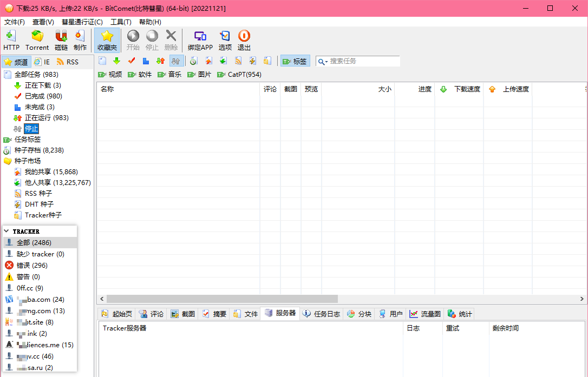Click the 搜索任务 search field
This screenshot has height=377, width=588.
pos(363,61)
